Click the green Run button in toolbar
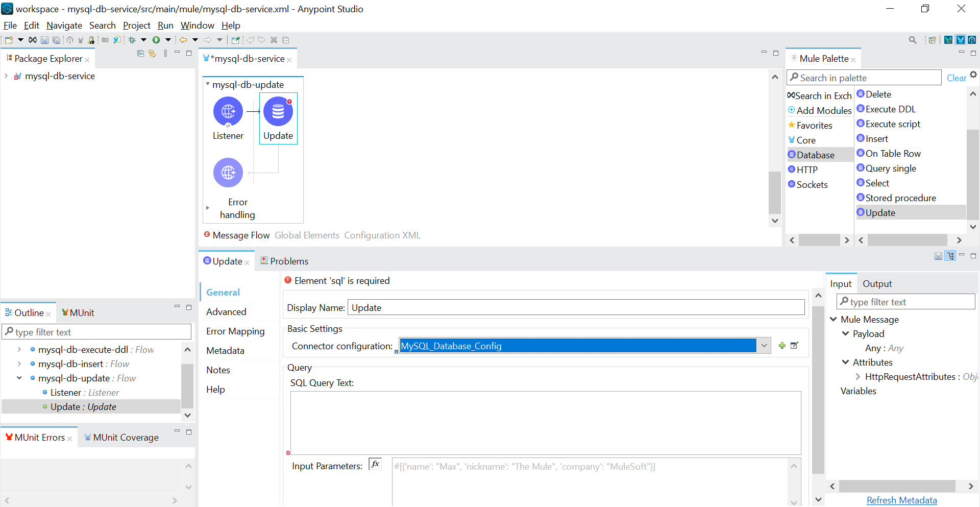This screenshot has height=507, width=980. coord(156,40)
